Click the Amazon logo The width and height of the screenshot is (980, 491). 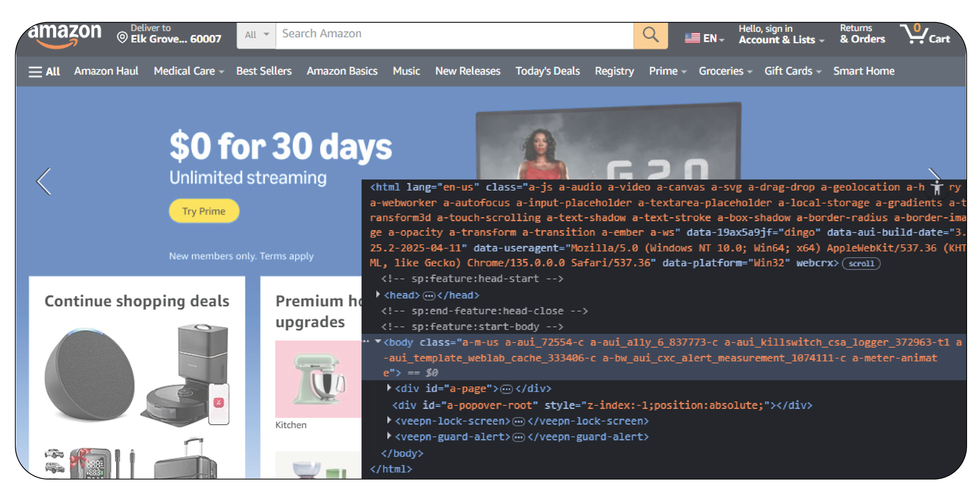[x=65, y=35]
